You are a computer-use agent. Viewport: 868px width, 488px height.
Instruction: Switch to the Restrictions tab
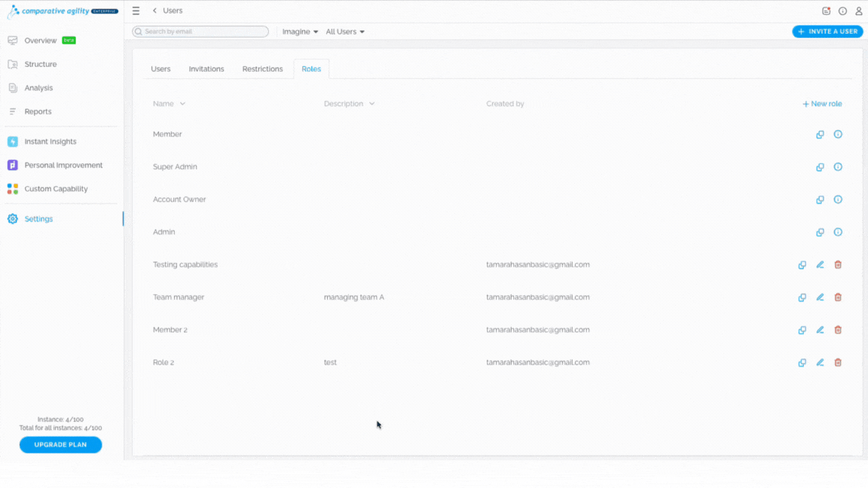pos(262,69)
